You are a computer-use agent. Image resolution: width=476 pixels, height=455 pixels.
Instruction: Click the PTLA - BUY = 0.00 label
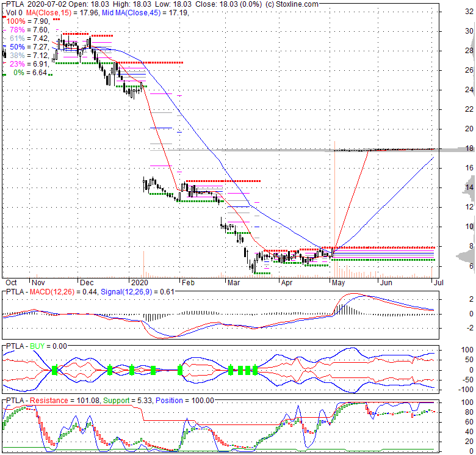pos(36,346)
